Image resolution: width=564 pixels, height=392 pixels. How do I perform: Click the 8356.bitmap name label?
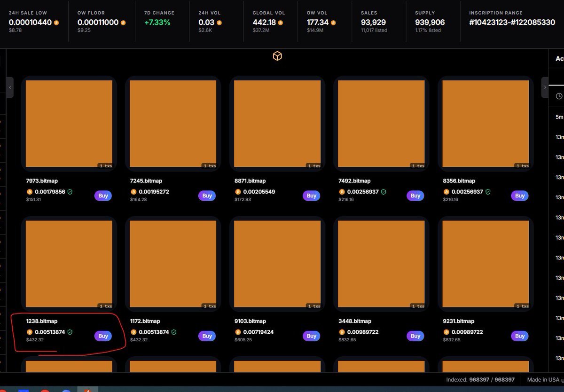point(459,181)
